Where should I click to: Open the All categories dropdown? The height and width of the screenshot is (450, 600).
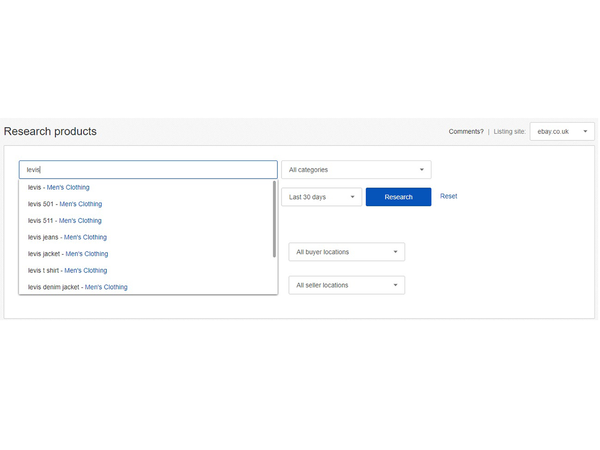pos(356,170)
